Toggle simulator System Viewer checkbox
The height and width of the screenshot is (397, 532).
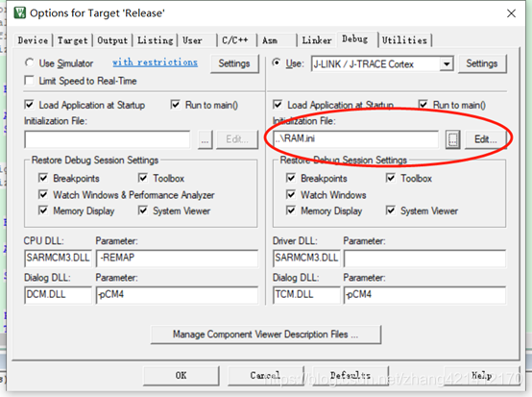143,211
